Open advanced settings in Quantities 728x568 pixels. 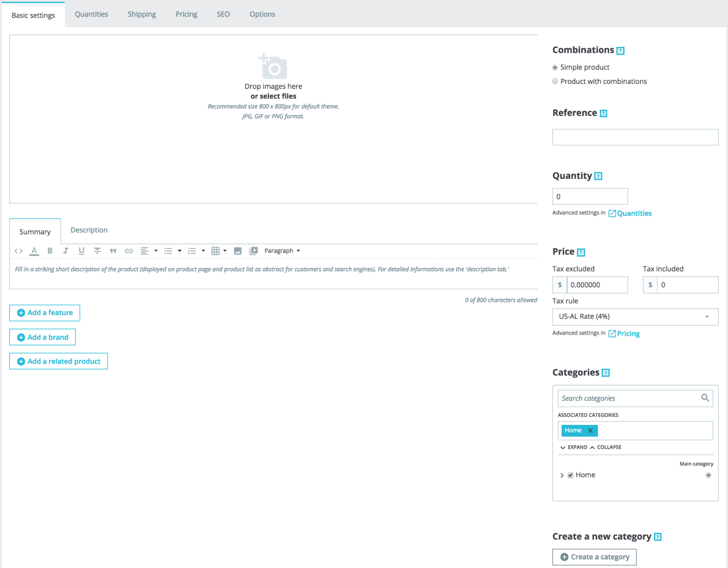[634, 213]
